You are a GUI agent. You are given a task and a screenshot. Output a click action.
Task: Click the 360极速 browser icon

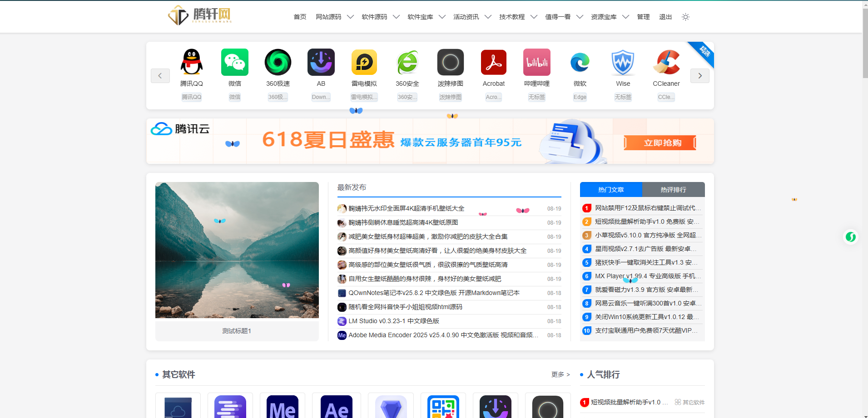(x=278, y=62)
